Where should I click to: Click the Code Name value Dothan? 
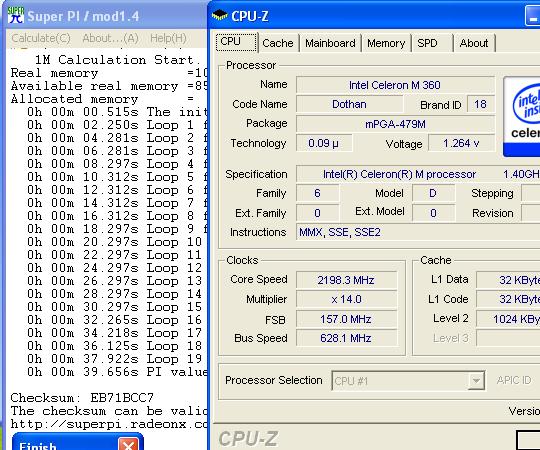pyautogui.click(x=349, y=104)
